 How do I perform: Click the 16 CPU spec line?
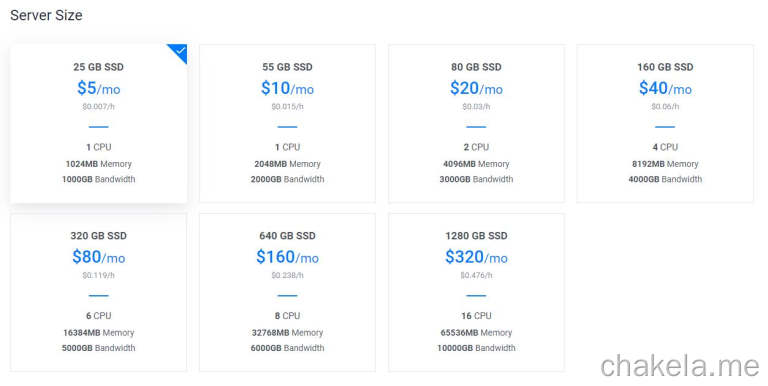[476, 316]
